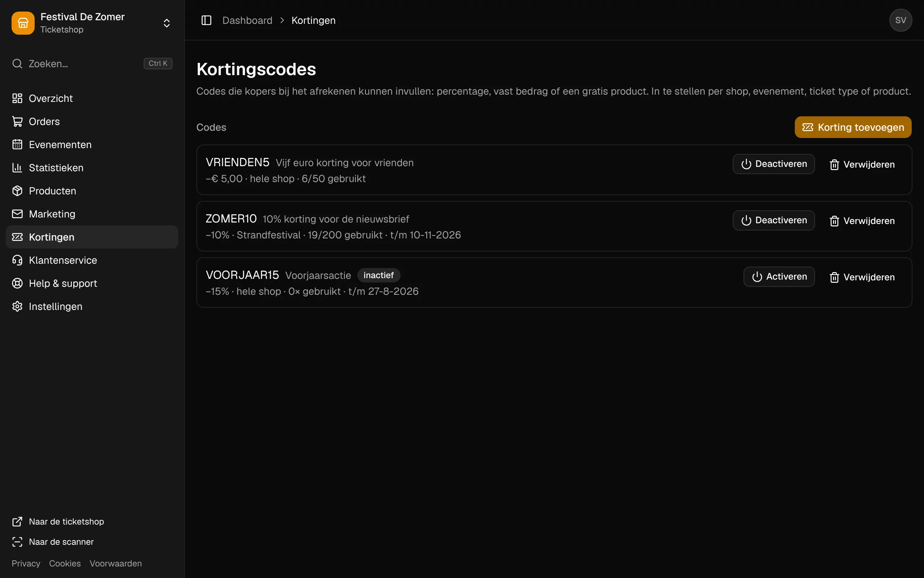Open the shop switcher chevrons
Image resolution: width=924 pixels, height=578 pixels.
click(x=166, y=23)
